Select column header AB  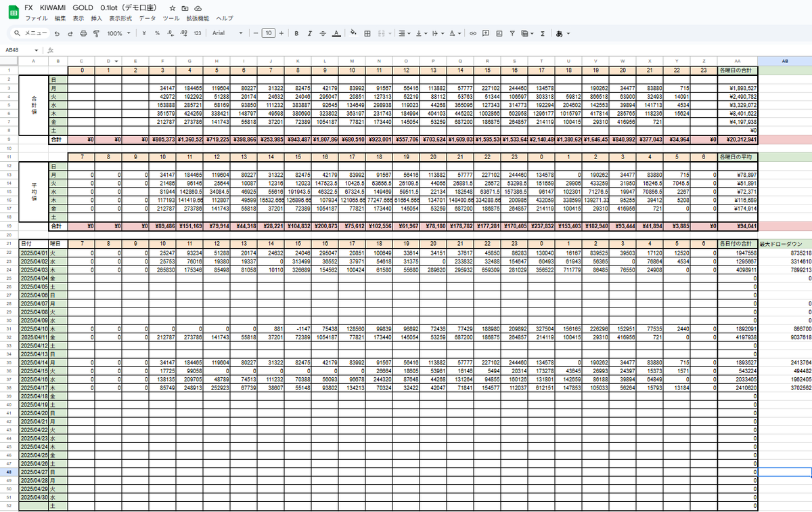pyautogui.click(x=785, y=62)
